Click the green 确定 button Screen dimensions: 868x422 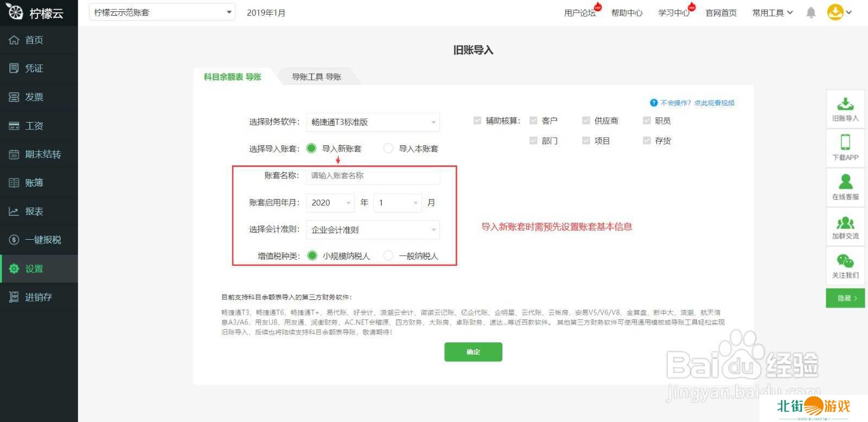(x=473, y=351)
